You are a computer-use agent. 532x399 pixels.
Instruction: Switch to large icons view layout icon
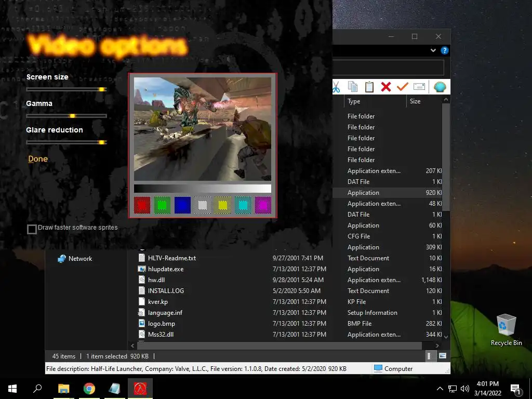click(443, 356)
